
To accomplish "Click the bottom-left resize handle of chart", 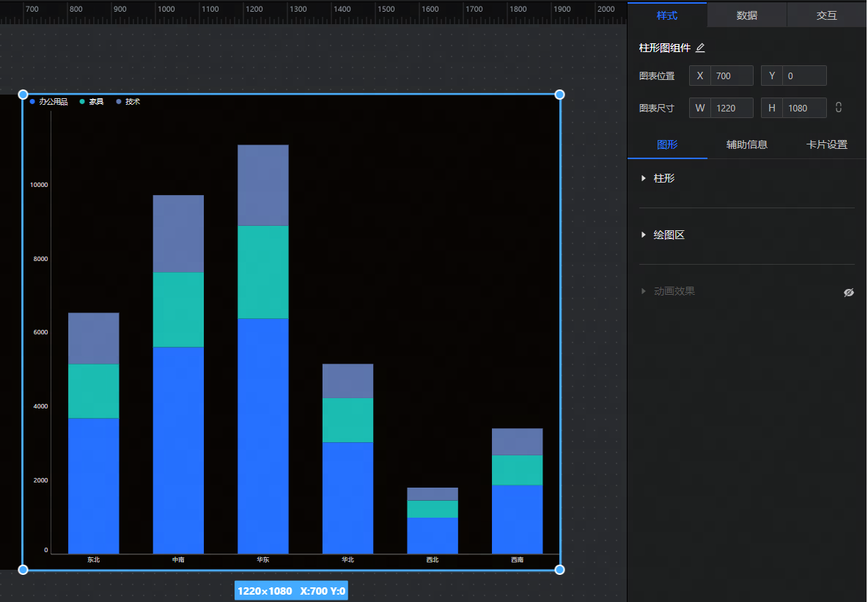I will tap(23, 569).
